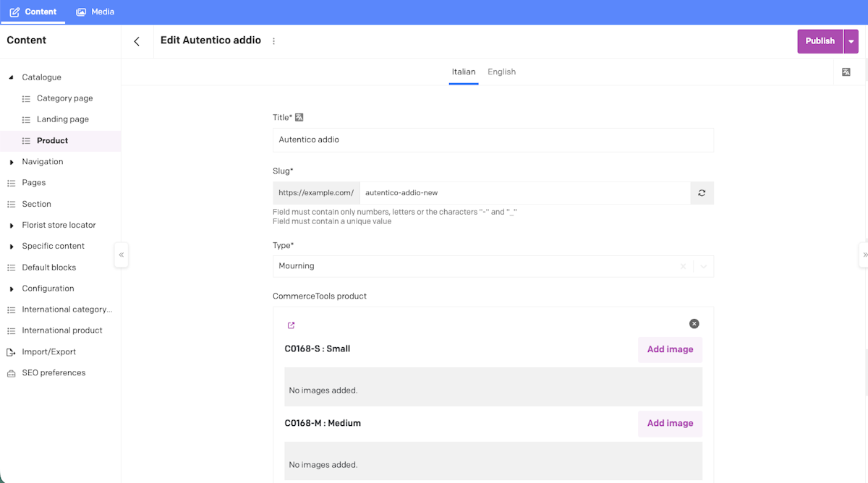868x483 pixels.
Task: Clear the Mourning type selection
Action: click(683, 266)
